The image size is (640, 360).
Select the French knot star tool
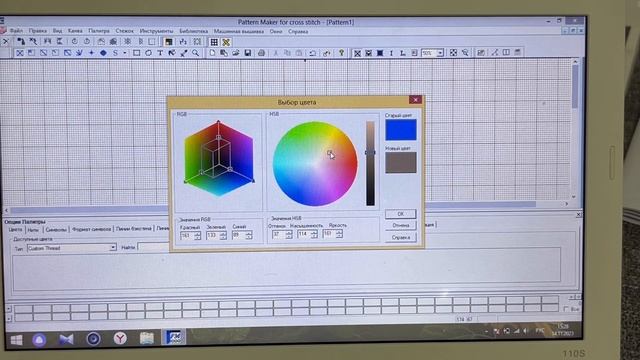click(91, 53)
